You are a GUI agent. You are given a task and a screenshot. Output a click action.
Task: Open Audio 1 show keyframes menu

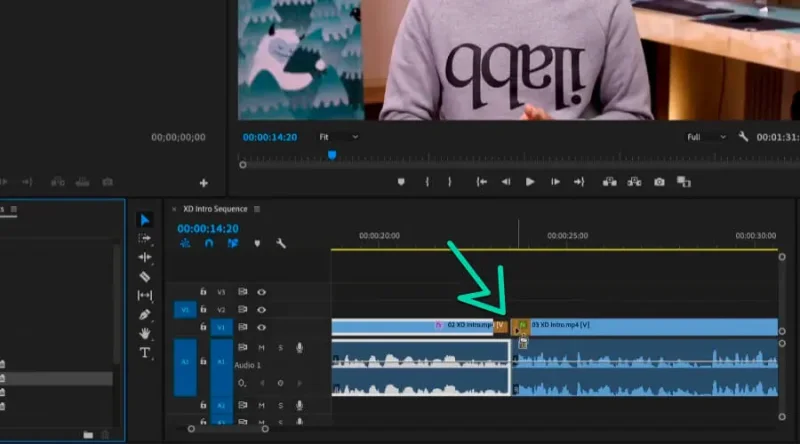coord(242,383)
